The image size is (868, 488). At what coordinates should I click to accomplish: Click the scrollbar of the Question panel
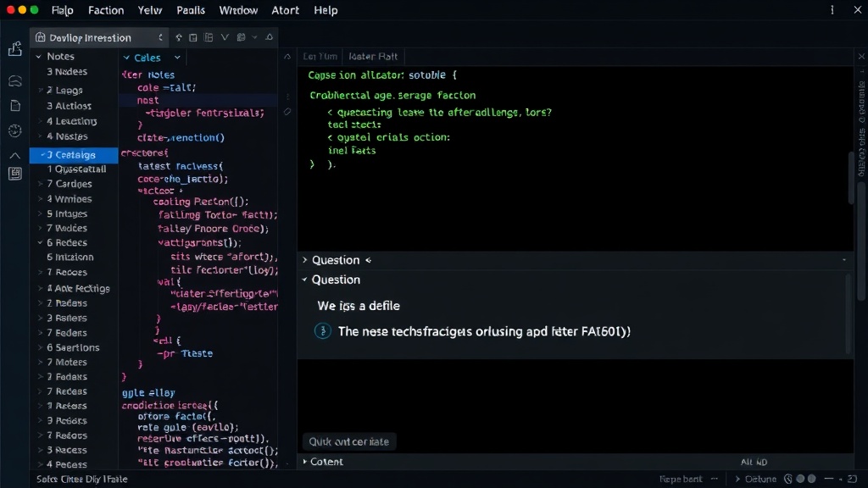[x=848, y=313]
